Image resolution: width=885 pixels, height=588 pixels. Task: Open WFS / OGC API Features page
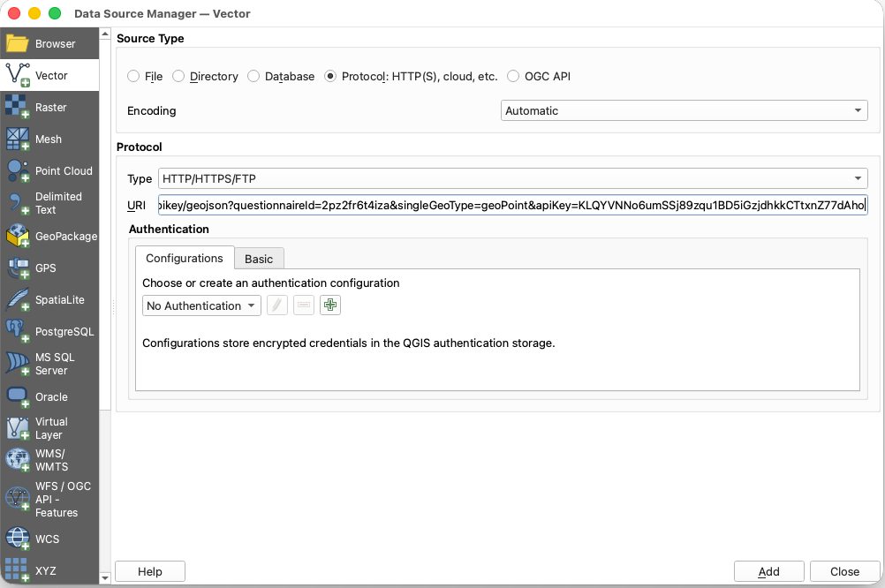pos(49,499)
